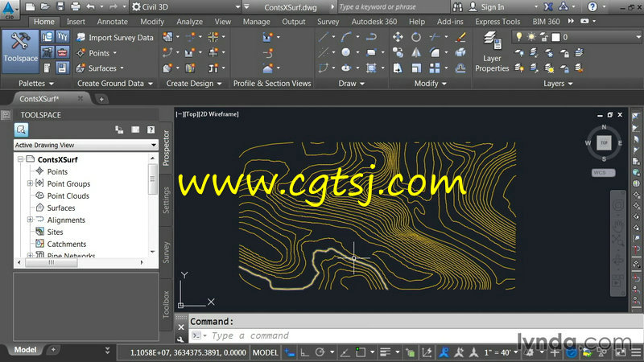The image size is (644, 362).
Task: Open the Toolbox vertical tab in Toolspace
Action: [x=166, y=305]
